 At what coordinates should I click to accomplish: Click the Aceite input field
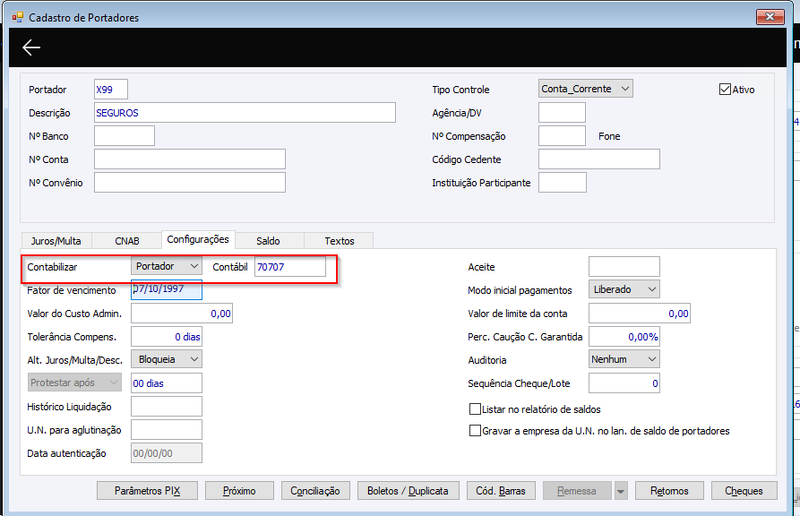[624, 266]
